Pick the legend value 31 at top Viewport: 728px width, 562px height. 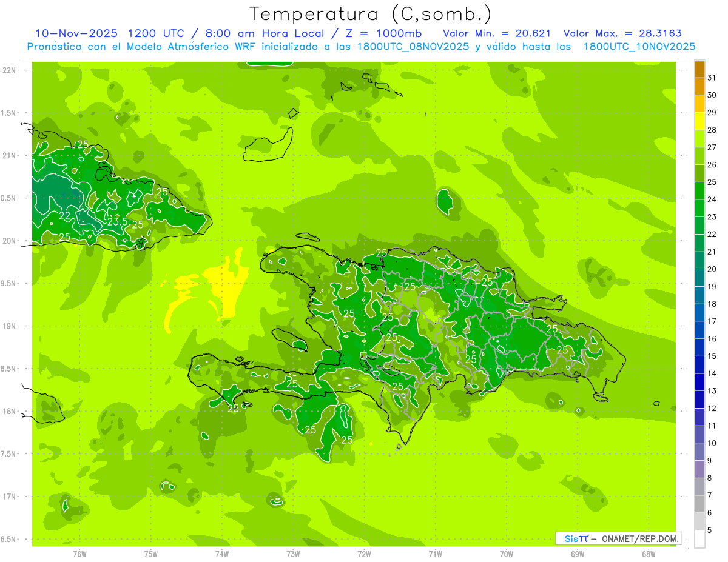(x=712, y=77)
